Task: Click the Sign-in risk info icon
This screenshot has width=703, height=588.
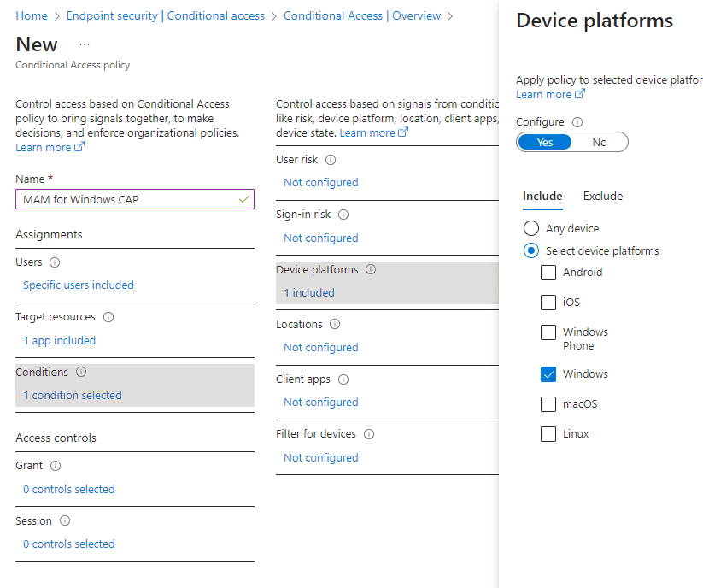Action: (x=343, y=215)
